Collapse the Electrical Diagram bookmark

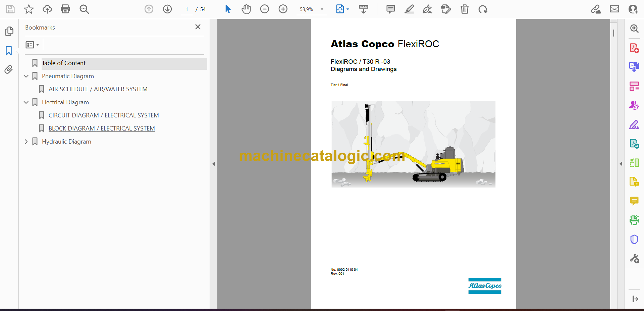point(26,102)
